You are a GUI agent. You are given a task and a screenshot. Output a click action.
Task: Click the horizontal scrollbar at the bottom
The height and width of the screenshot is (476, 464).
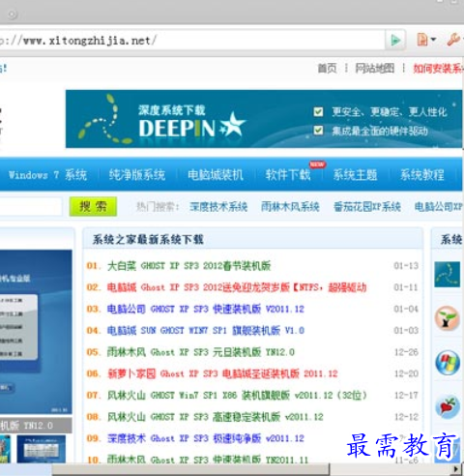190,469
